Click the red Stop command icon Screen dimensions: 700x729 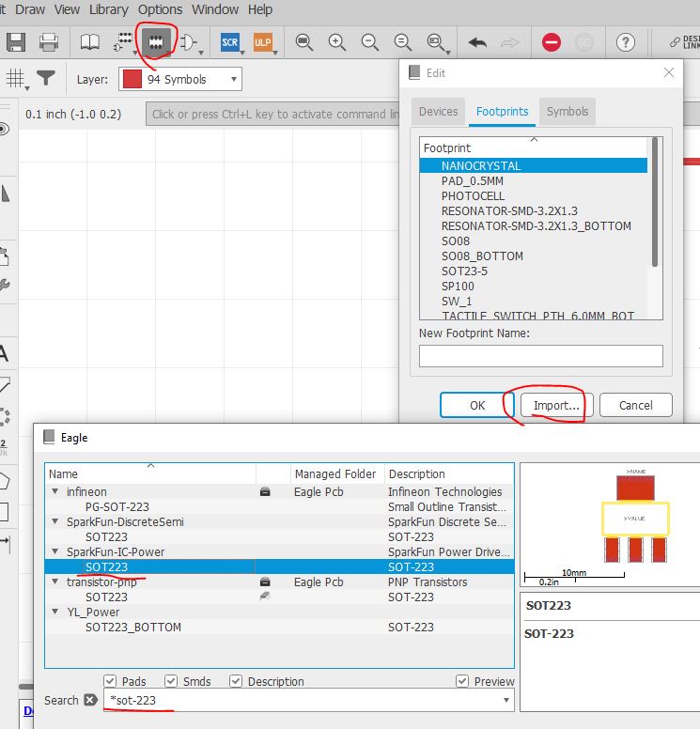pos(552,42)
